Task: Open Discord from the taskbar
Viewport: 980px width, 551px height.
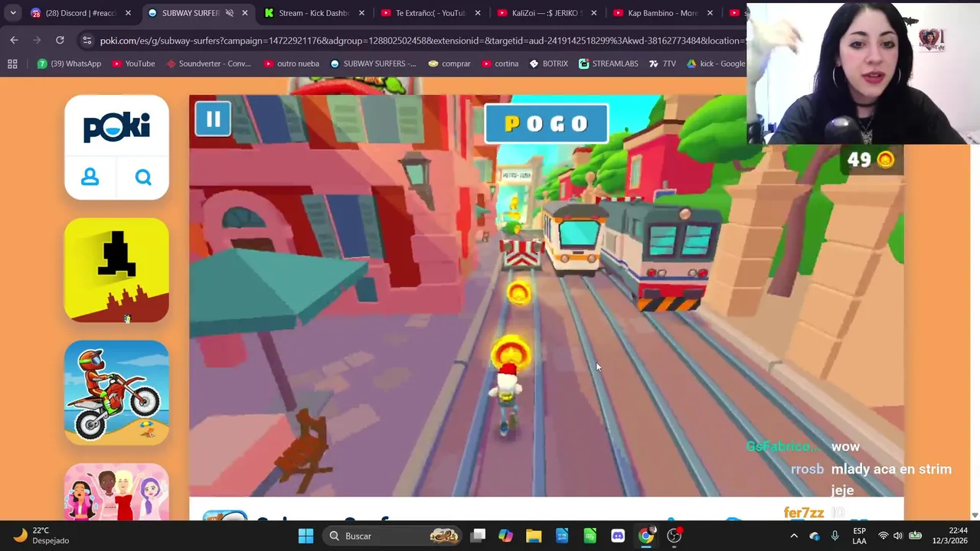Action: (618, 536)
